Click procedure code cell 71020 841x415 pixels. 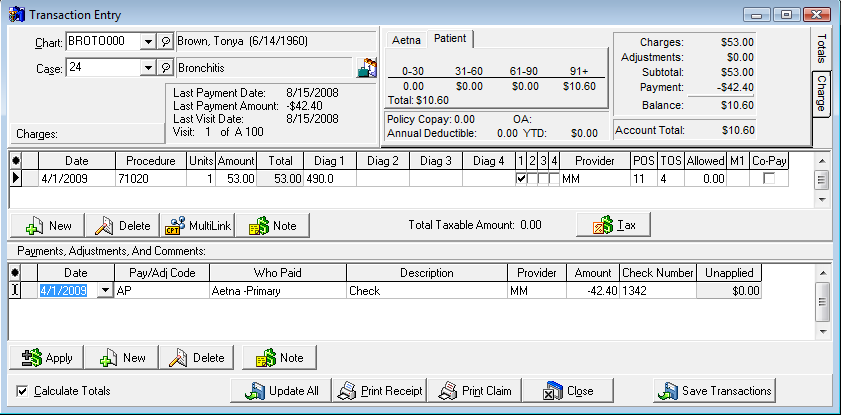point(151,179)
